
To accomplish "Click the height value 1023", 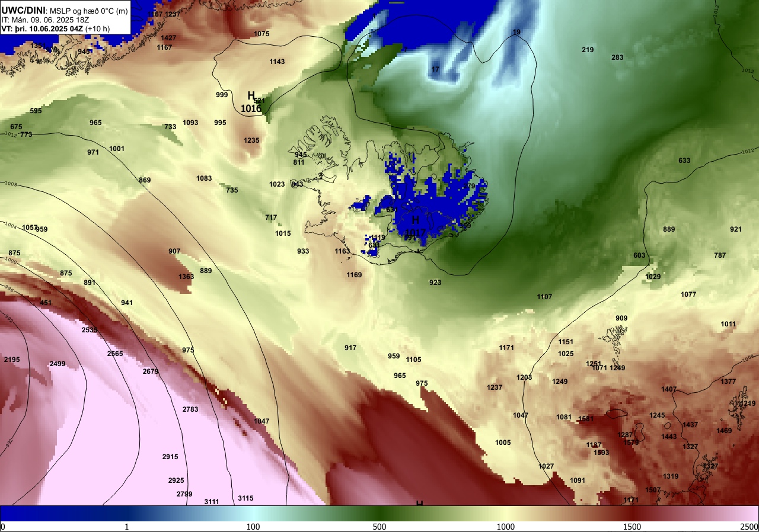I will [x=277, y=184].
